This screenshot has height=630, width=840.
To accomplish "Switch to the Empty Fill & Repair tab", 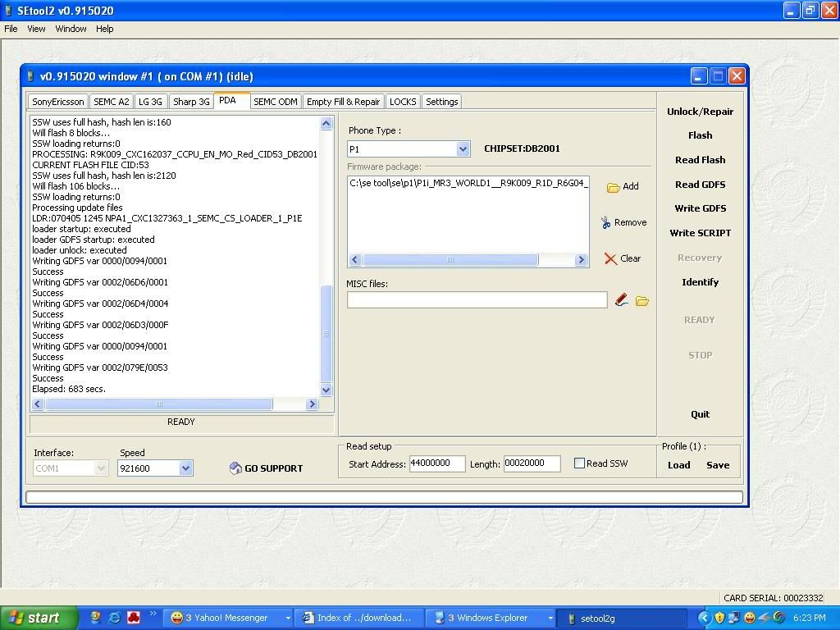I will point(344,102).
